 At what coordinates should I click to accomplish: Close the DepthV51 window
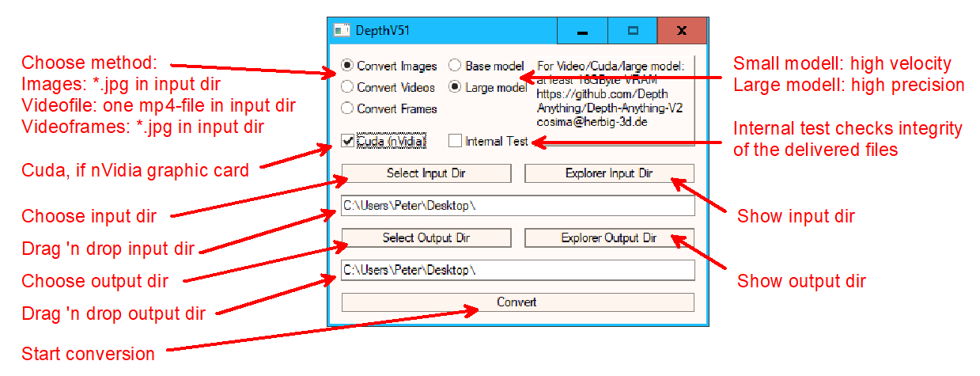coord(682,31)
